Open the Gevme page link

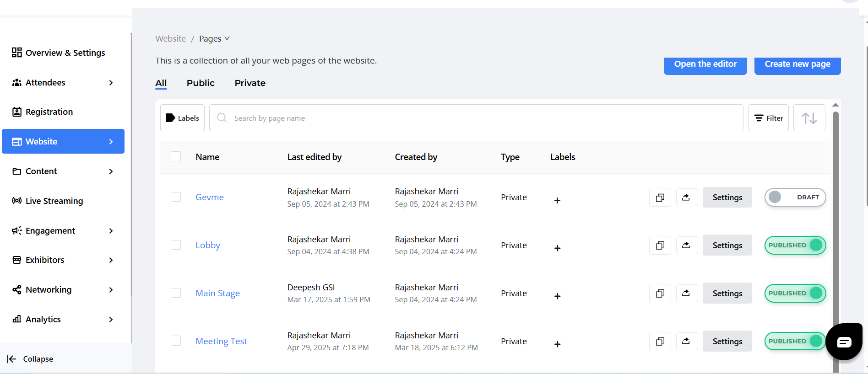click(210, 197)
